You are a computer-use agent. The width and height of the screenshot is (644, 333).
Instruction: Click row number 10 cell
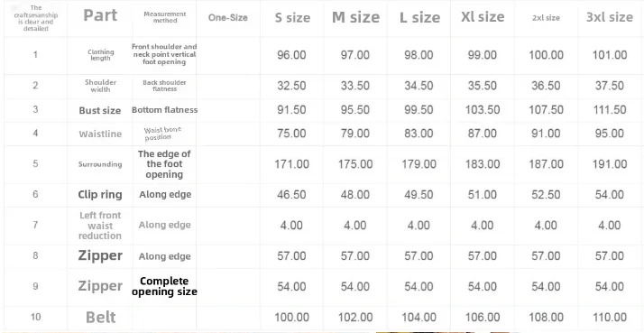click(36, 317)
